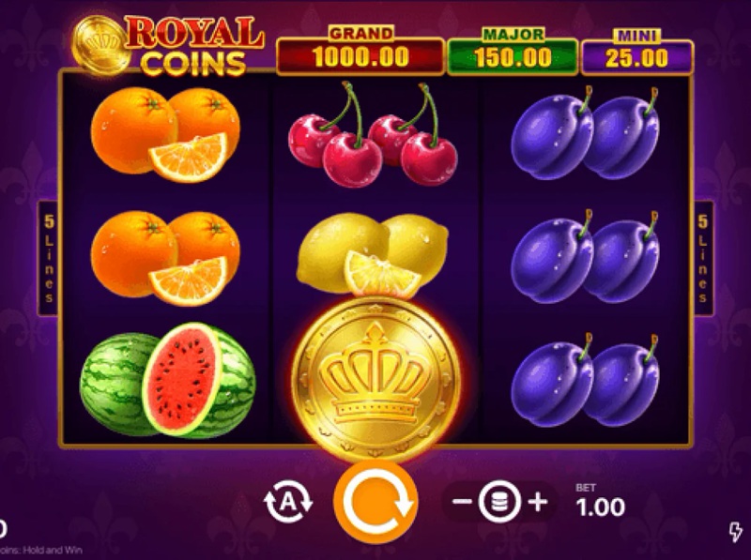Increase bet with the plus button
The height and width of the screenshot is (560, 751).
(538, 502)
